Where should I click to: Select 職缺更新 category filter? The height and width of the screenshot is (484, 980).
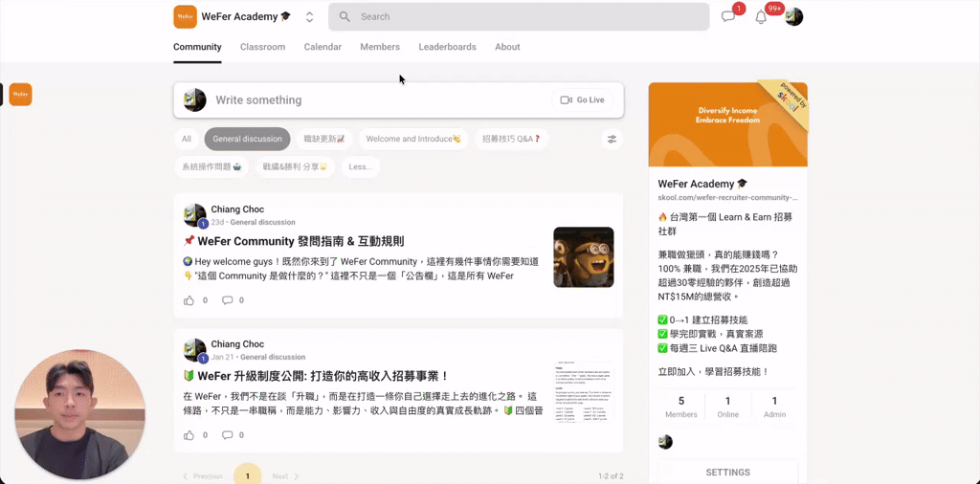pyautogui.click(x=324, y=139)
